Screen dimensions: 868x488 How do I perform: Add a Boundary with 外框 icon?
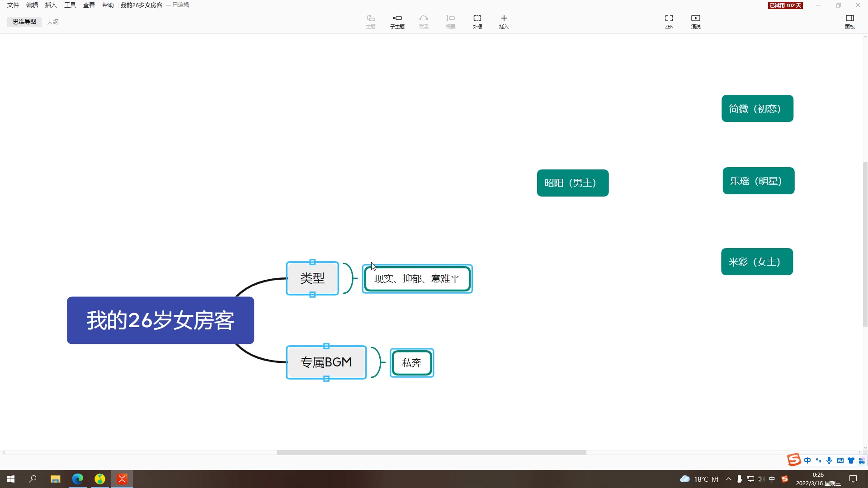[x=477, y=21]
